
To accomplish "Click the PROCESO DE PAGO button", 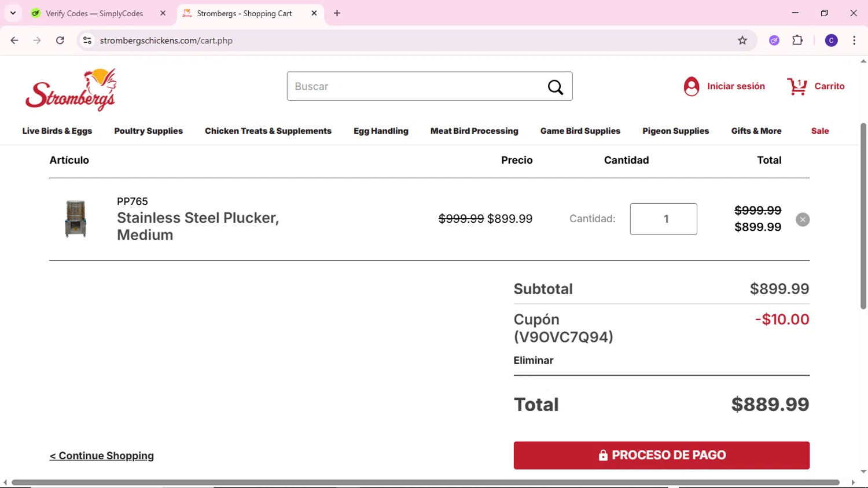I will [x=661, y=456].
